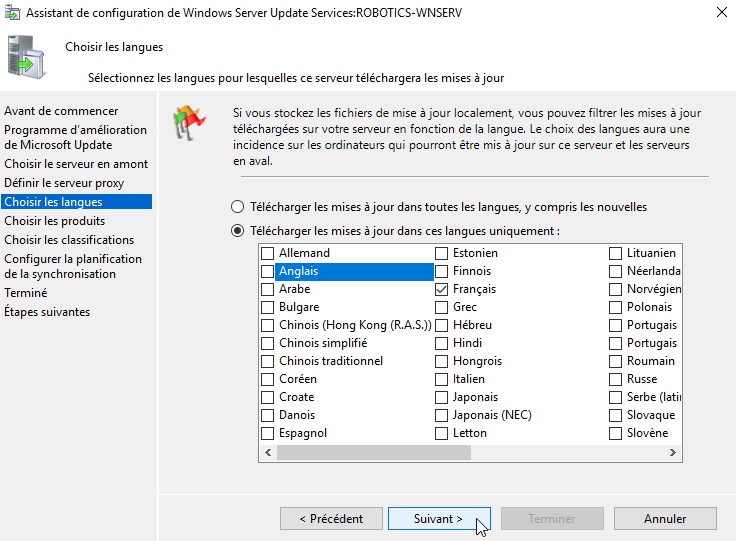736x541 pixels.
Task: Open Définir le serveur proxy step
Action: (64, 183)
